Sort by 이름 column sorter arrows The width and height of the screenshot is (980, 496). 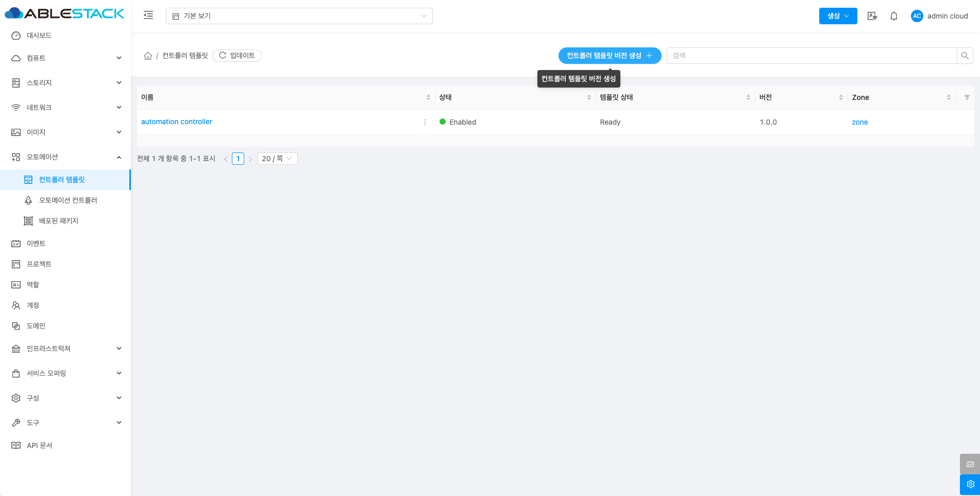click(428, 97)
